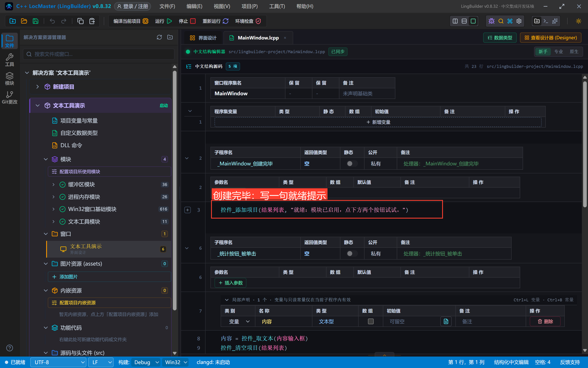Click the command key icon in toolbar
This screenshot has height=368, width=588.
[x=510, y=21]
